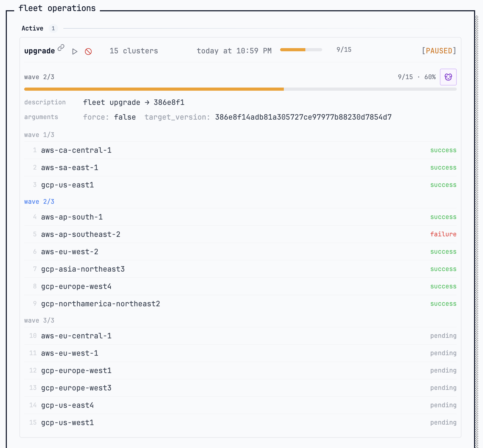Select cluster row aws-eu-west-2

coord(240,252)
